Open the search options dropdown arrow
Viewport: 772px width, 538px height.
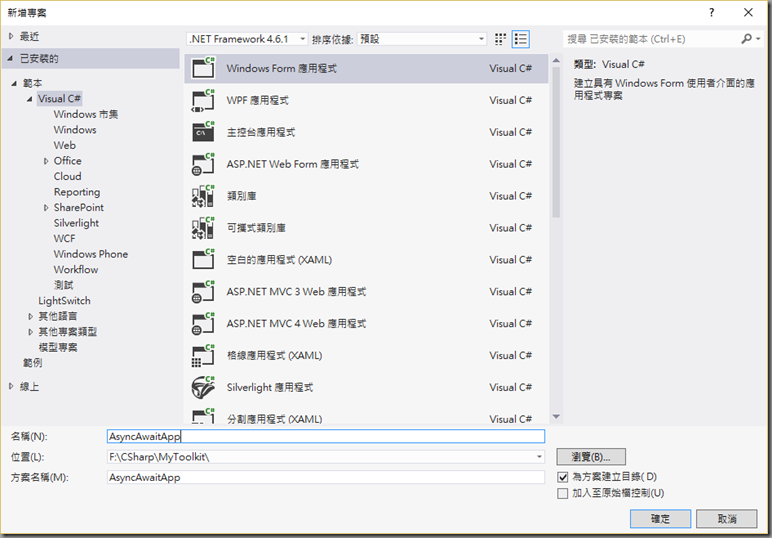tap(758, 39)
